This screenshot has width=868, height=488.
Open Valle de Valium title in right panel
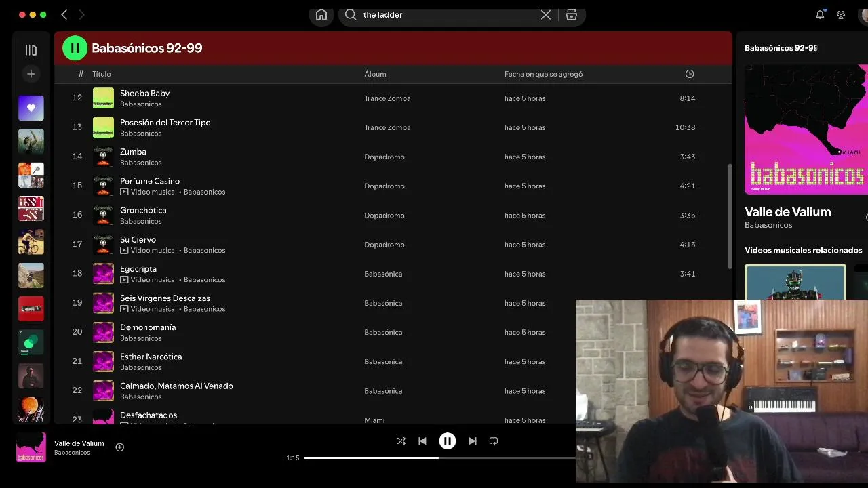(787, 212)
